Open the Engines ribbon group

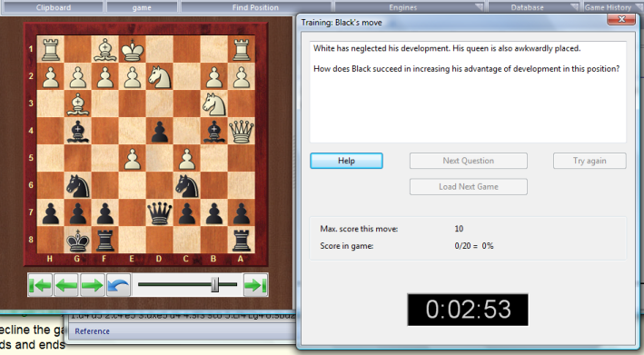pyautogui.click(x=403, y=7)
